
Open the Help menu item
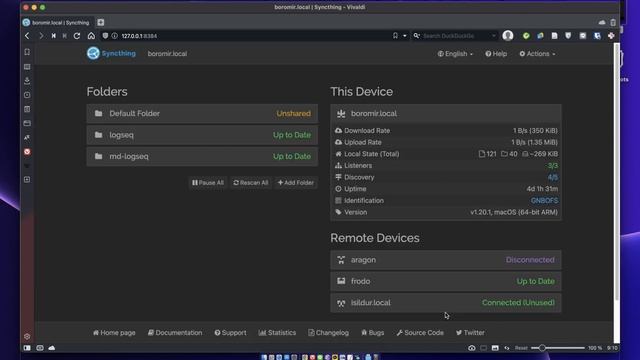coord(496,54)
